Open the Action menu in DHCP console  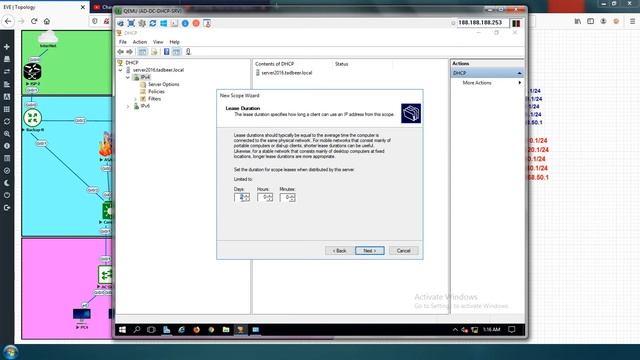pyautogui.click(x=140, y=42)
